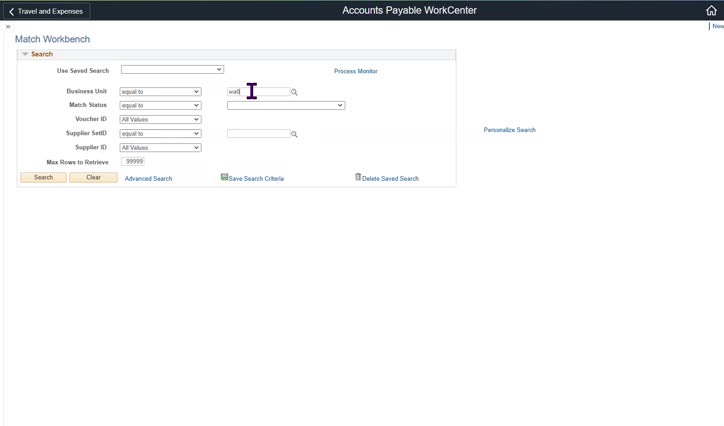Click the Max Rows to Retrieve label
Screen dimensions: 724x426
(78, 162)
